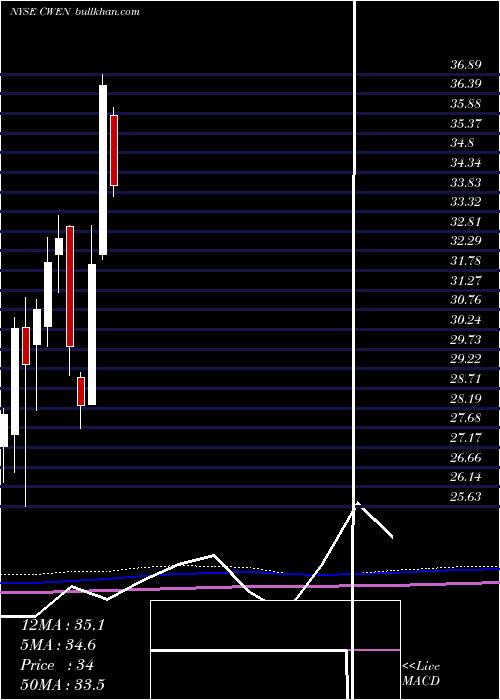500x700 pixels.
Task: Select the 25.63 price axis label
Action: pos(466,497)
